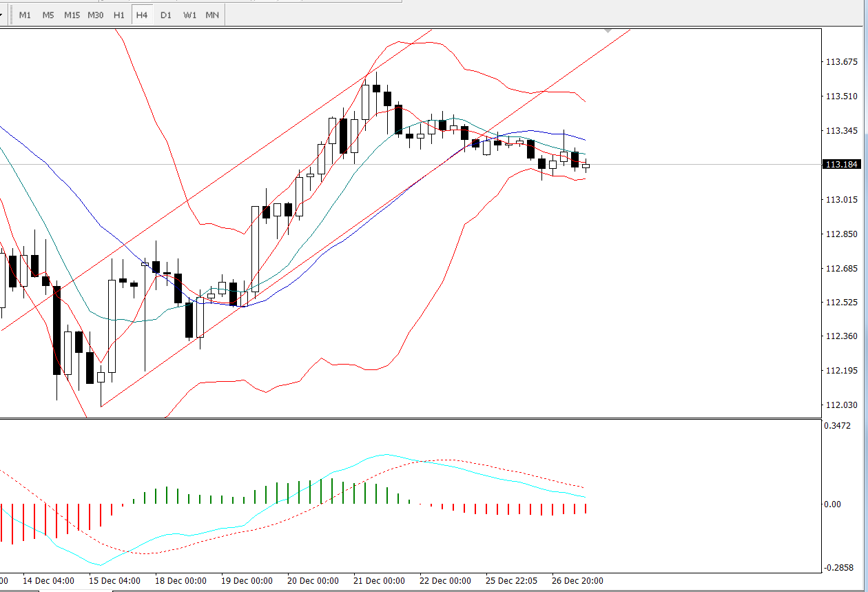Click the 19 Dec 00:00 date label

(247, 581)
